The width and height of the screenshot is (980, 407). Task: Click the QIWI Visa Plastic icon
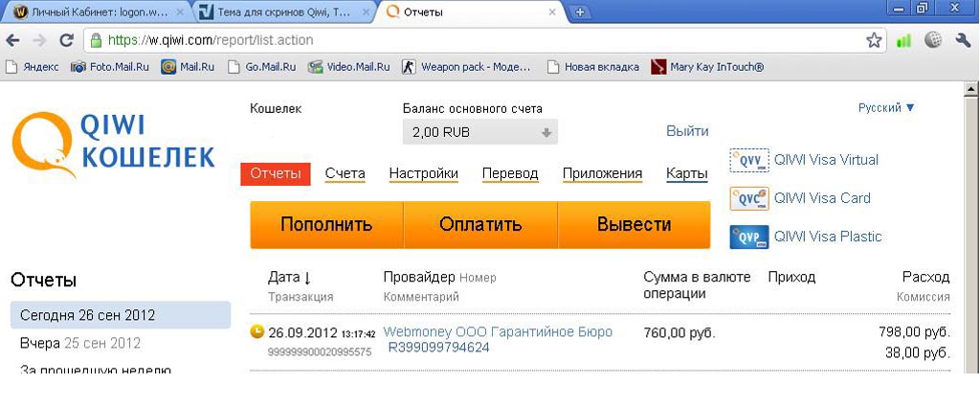(x=748, y=237)
